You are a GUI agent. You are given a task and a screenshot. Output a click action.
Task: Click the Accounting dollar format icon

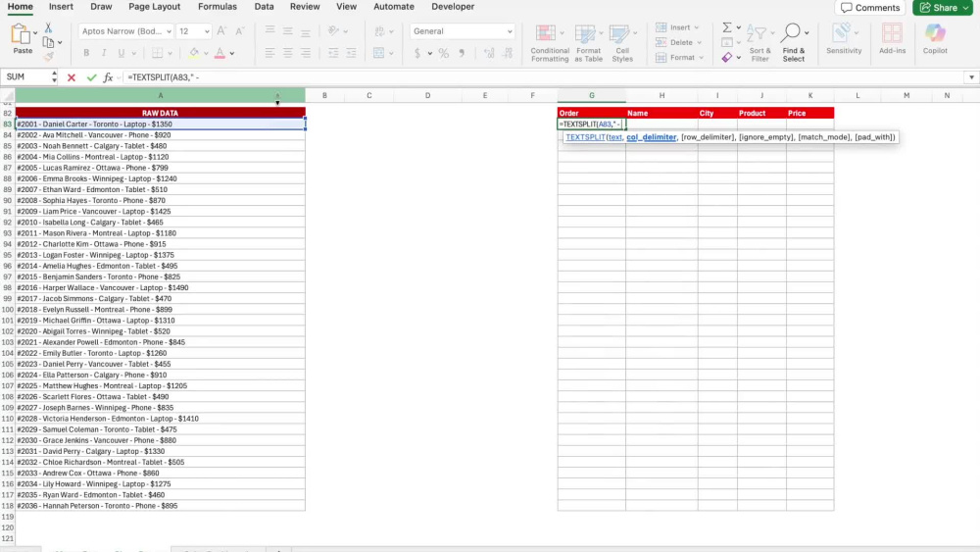tap(417, 54)
